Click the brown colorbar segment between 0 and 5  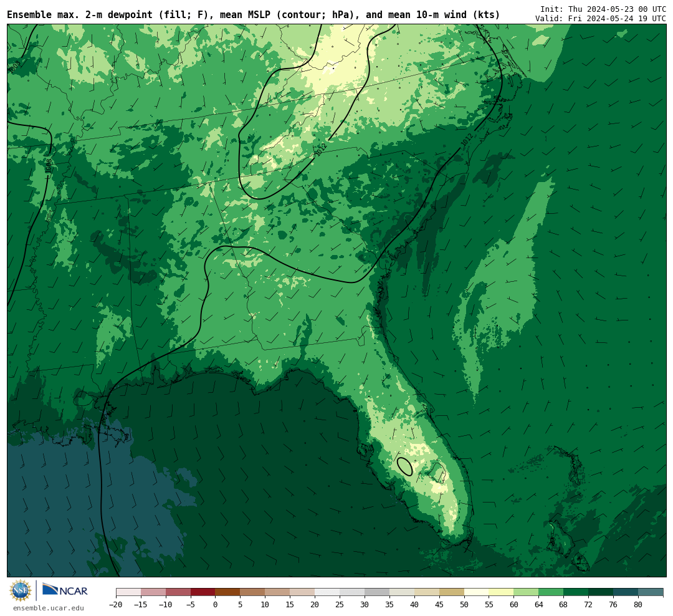pyautogui.click(x=228, y=592)
